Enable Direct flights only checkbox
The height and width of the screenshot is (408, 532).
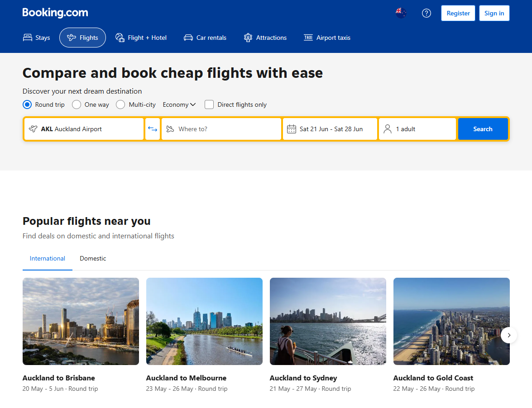point(209,104)
